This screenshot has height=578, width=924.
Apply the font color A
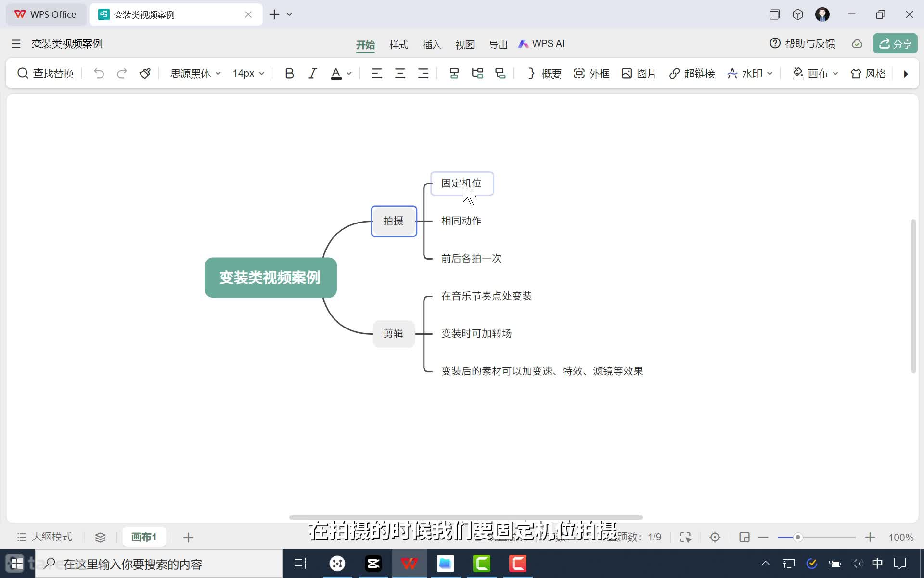336,73
